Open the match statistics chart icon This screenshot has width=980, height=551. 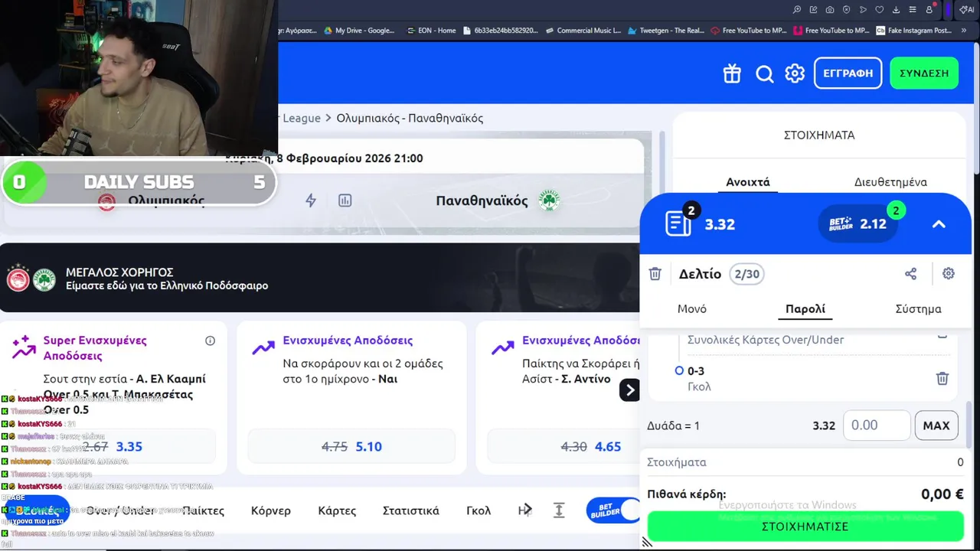[x=345, y=201]
